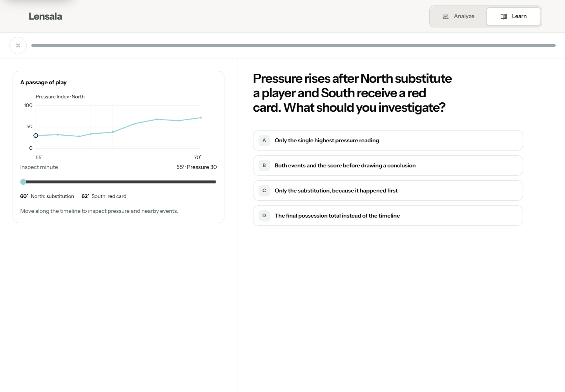The image size is (565, 392).
Task: Select answer D: the final possession total
Action: coord(388,216)
